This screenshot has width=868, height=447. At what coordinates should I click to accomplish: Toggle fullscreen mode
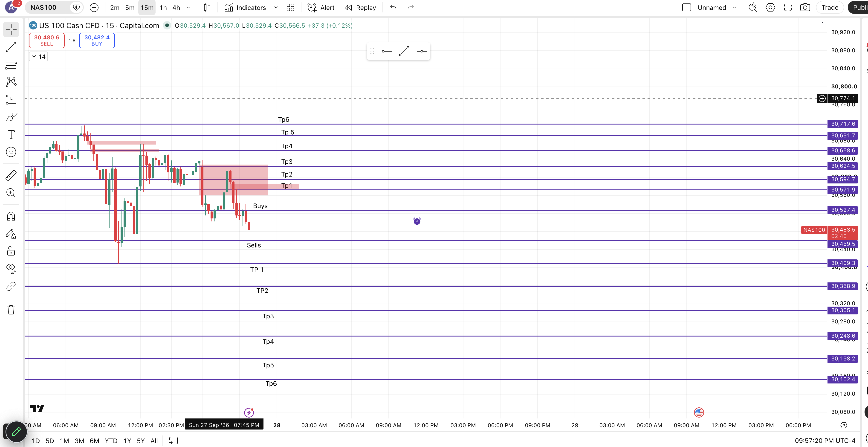pyautogui.click(x=788, y=7)
